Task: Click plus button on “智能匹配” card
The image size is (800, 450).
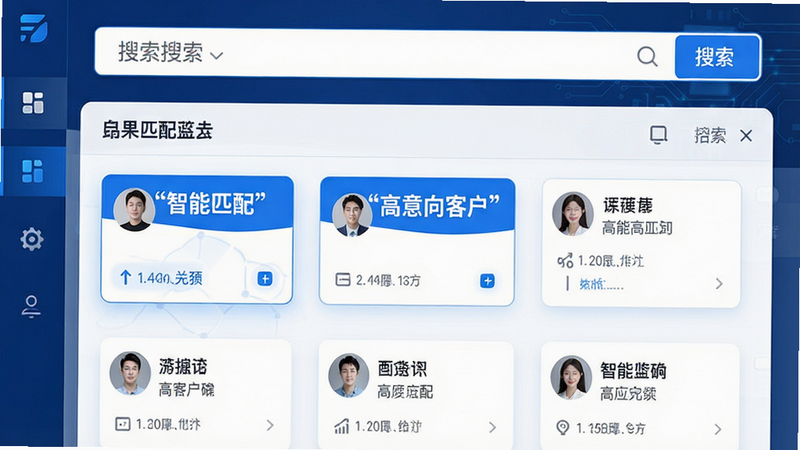Action: (265, 279)
